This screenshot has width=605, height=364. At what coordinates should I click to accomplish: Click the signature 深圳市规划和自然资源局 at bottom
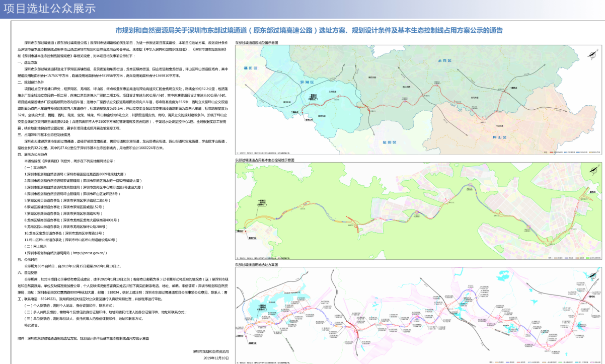[x=210, y=351]
